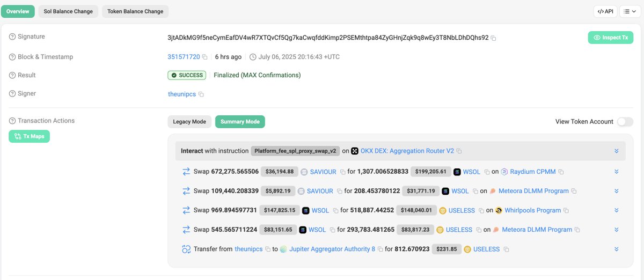Viewport: 644px width, 280px height.
Task: Switch to Summary Mode
Action: click(x=240, y=122)
